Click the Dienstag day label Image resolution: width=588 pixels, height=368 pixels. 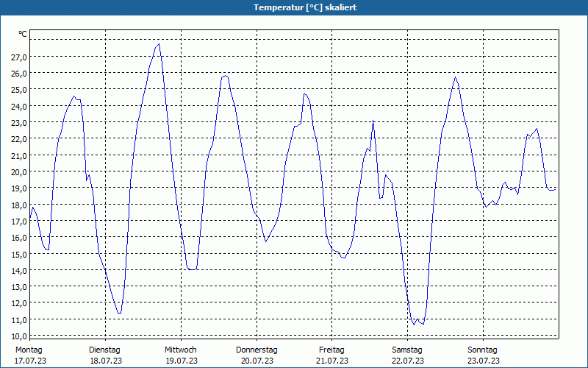coord(104,350)
